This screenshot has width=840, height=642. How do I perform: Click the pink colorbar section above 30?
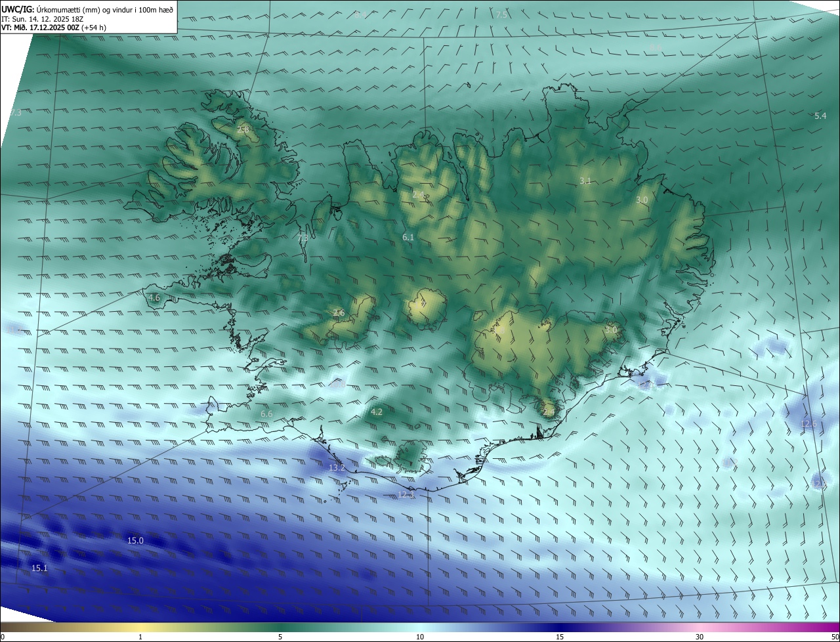[x=700, y=627]
